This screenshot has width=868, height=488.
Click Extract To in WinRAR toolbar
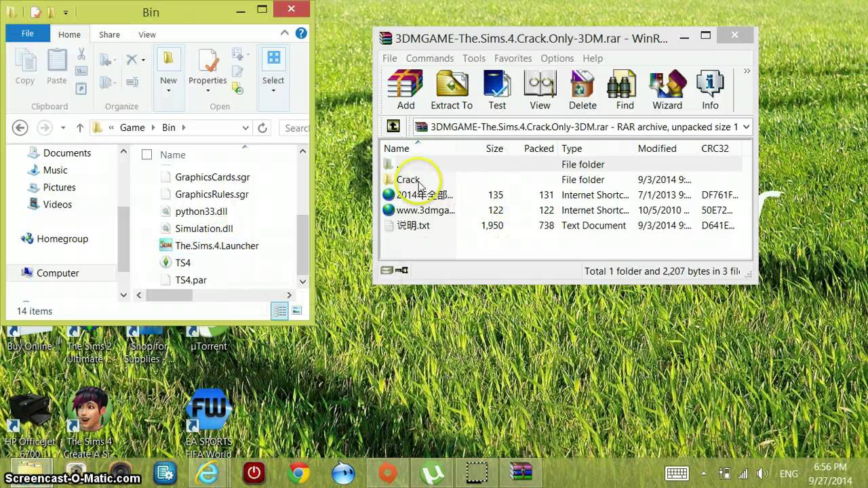pyautogui.click(x=452, y=89)
